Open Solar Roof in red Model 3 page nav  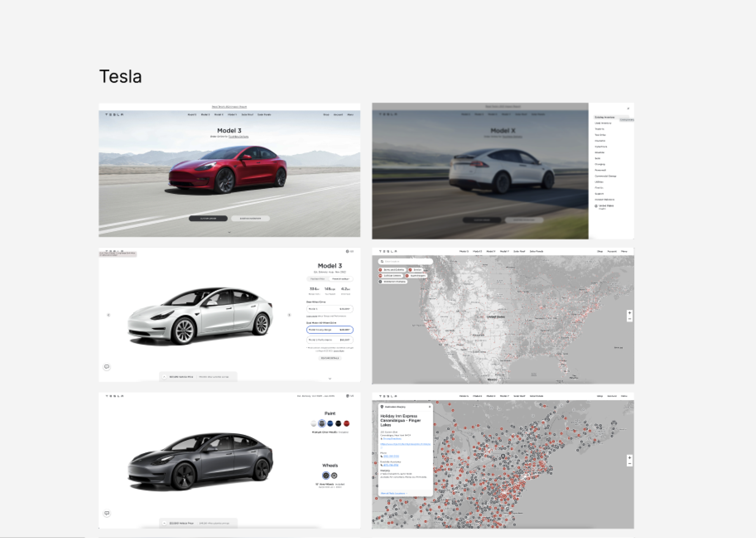click(x=247, y=115)
